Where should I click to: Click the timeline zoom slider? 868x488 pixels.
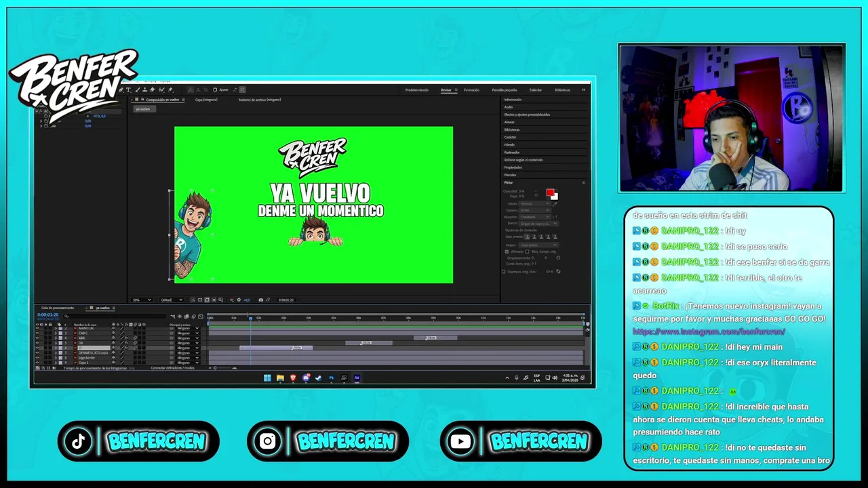[224, 367]
